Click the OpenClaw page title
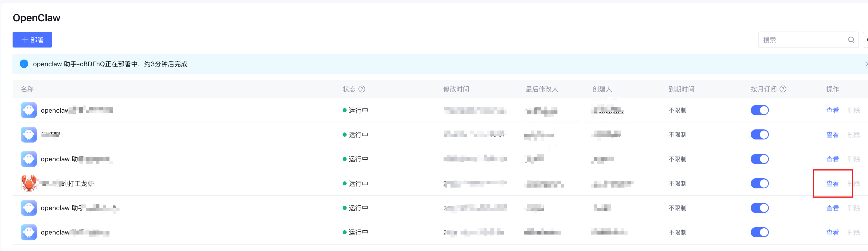868x251 pixels. coord(36,18)
